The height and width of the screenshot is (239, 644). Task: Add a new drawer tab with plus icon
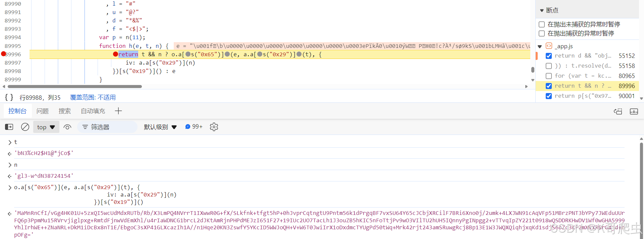118,111
